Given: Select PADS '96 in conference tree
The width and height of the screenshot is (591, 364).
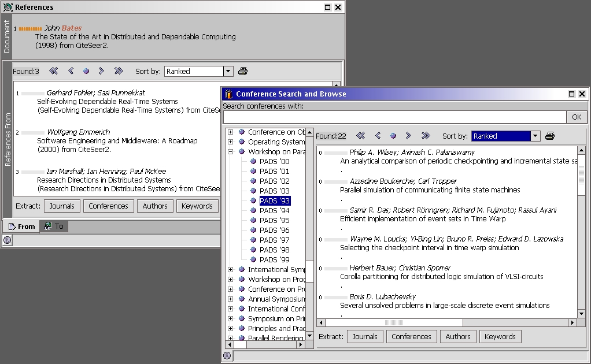Looking at the screenshot, I should pos(274,230).
